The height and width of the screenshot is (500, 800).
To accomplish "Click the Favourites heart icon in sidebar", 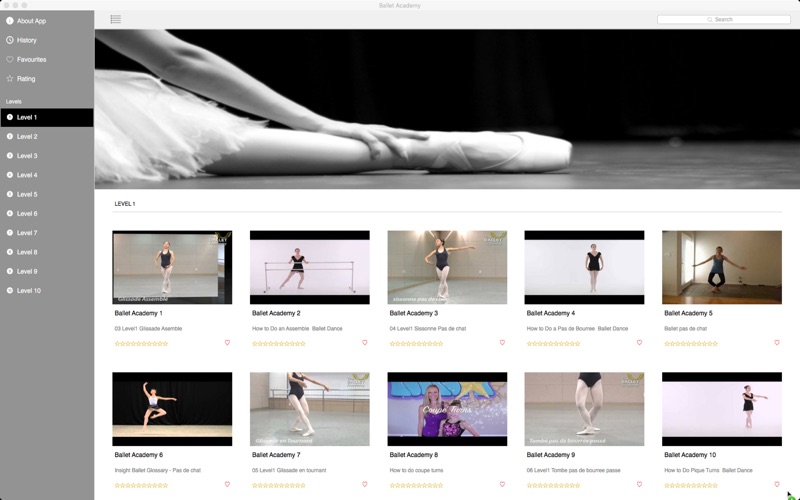I will point(10,60).
